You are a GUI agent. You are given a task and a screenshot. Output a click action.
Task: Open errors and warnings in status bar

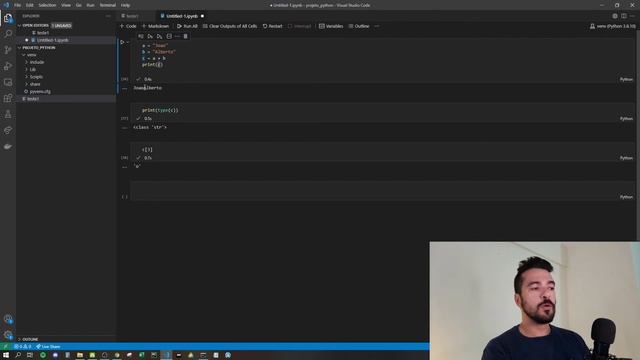pos(22,347)
